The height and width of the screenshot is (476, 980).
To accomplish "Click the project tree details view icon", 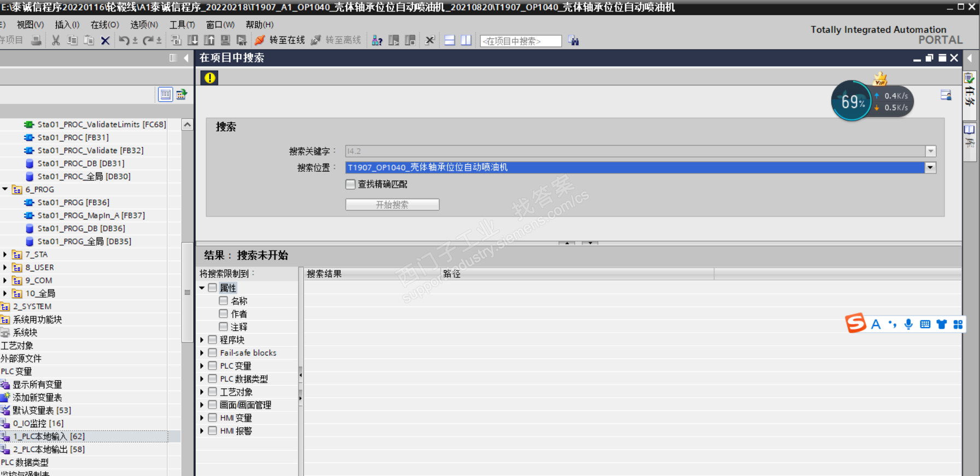I will point(165,94).
